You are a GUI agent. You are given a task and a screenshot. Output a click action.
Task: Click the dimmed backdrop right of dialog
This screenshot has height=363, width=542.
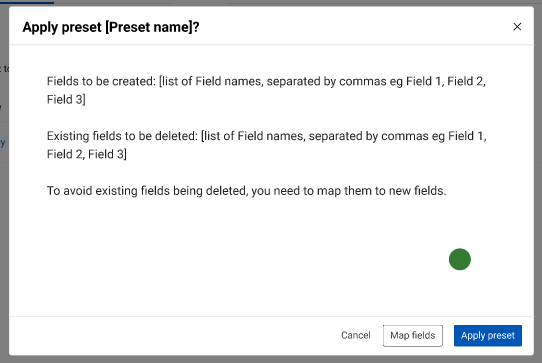pos(538,182)
